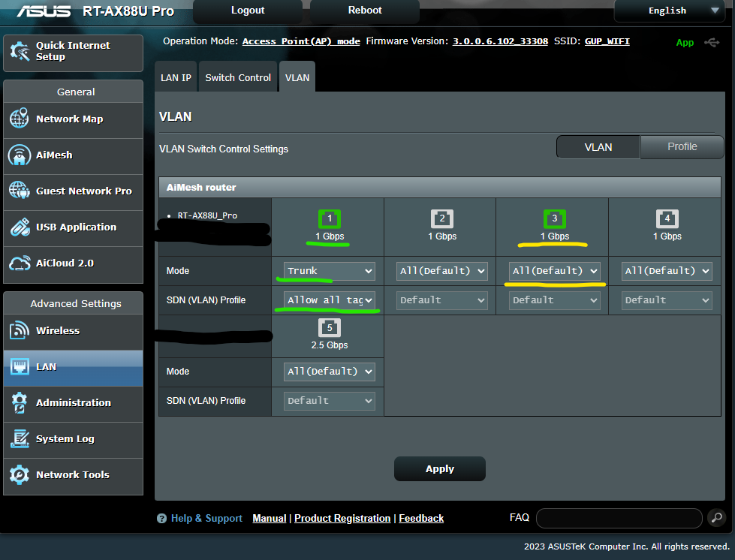Click into the FAQ search field

(x=619, y=518)
